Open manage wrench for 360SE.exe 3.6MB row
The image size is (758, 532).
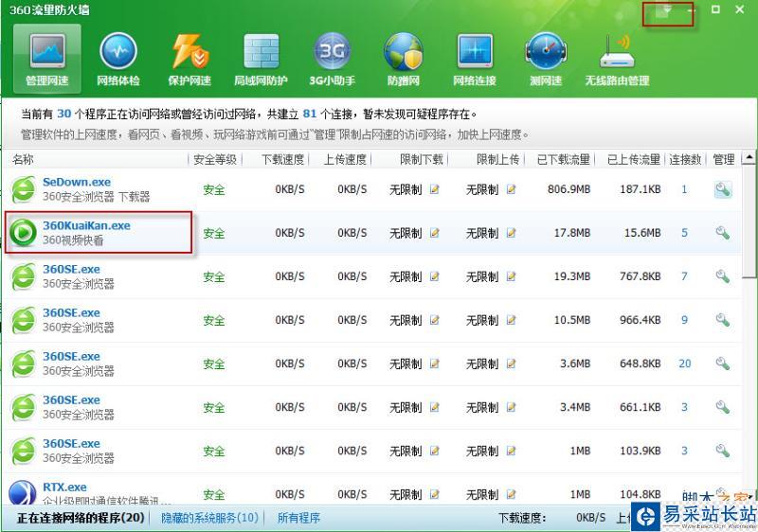(723, 364)
